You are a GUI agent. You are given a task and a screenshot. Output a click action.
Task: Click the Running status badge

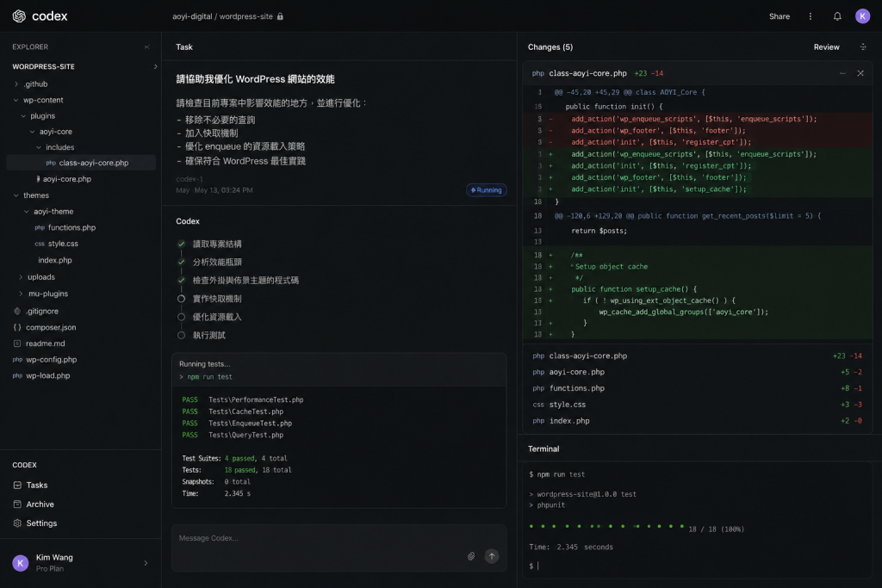point(487,190)
